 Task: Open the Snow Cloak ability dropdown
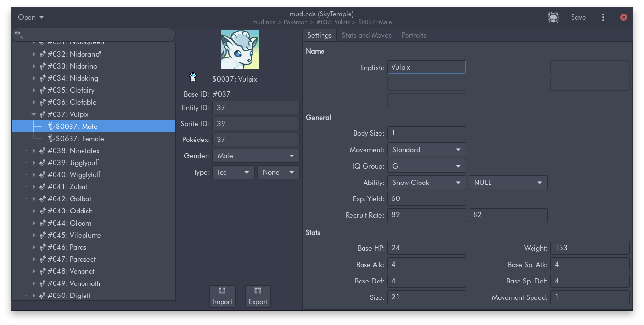pos(426,183)
